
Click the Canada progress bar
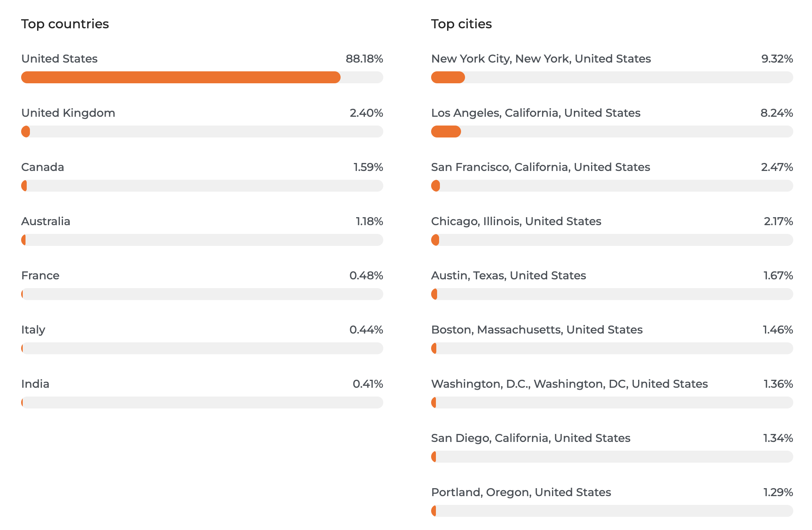click(202, 186)
